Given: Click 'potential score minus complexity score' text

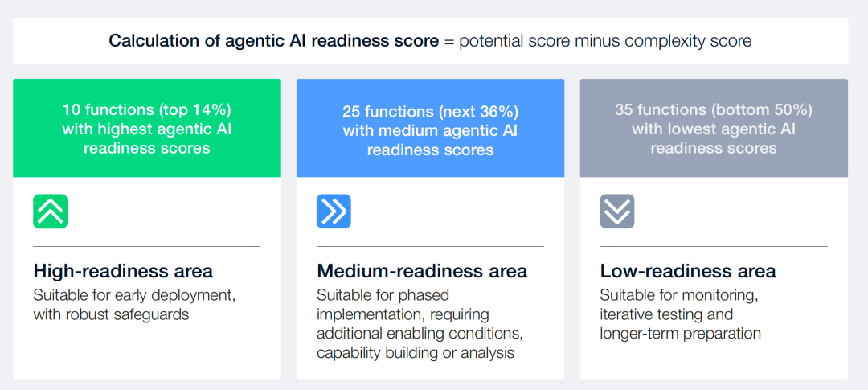Looking at the screenshot, I should (606, 41).
